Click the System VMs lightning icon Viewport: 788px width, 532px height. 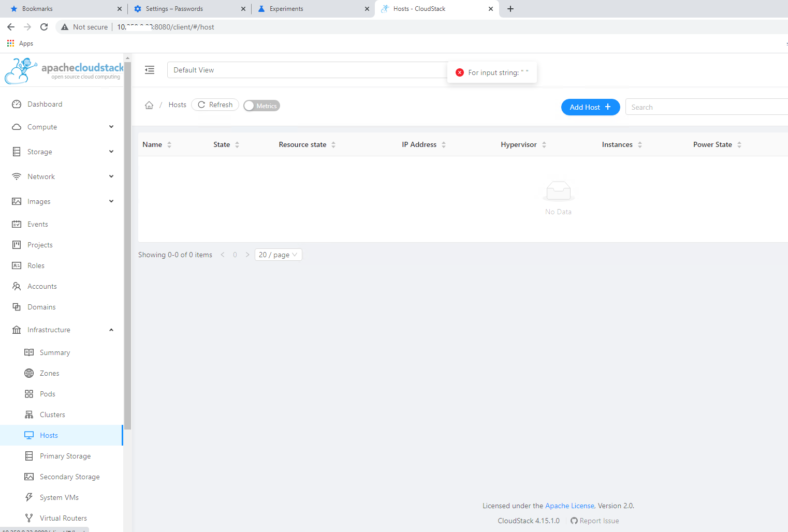pyautogui.click(x=29, y=497)
